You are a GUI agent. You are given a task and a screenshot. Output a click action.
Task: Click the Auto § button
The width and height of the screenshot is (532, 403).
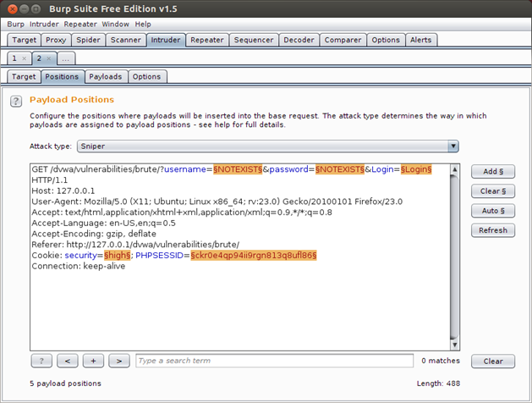coord(492,211)
